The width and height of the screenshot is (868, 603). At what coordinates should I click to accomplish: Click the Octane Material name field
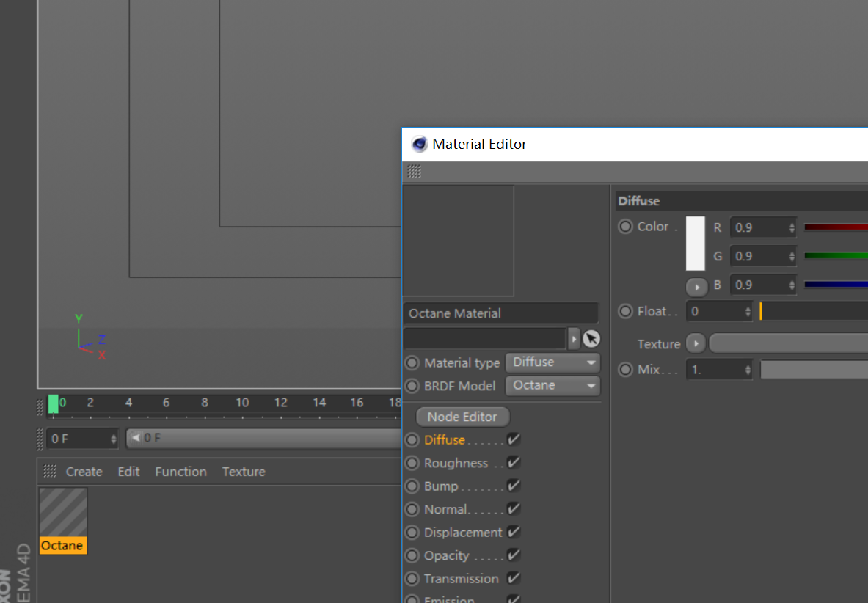[x=501, y=313]
